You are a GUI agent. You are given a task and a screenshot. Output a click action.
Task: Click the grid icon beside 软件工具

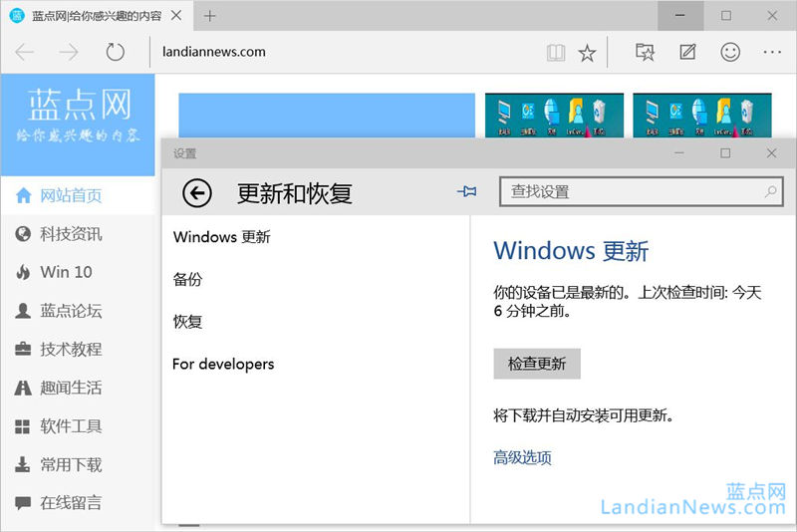22,426
